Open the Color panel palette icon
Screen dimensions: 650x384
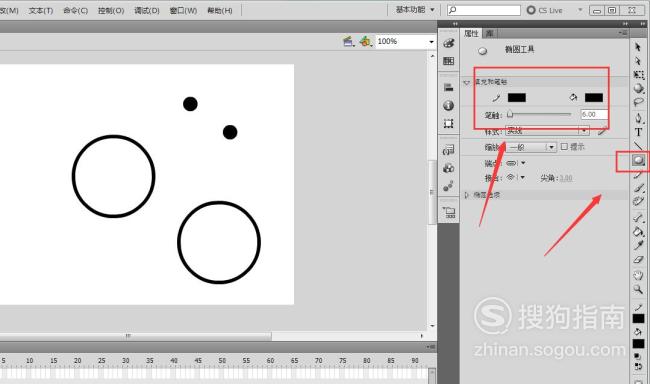pos(449,43)
